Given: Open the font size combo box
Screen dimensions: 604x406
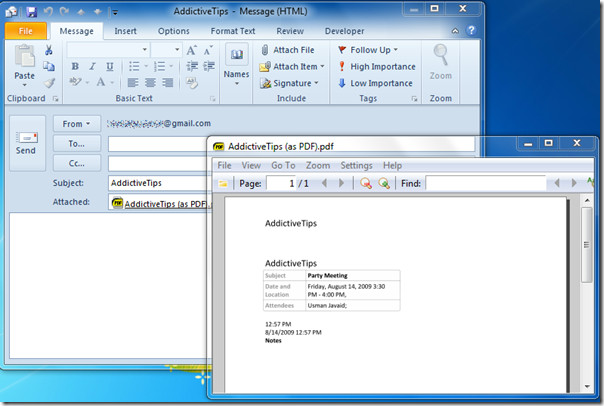Looking at the screenshot, I should click(166, 50).
